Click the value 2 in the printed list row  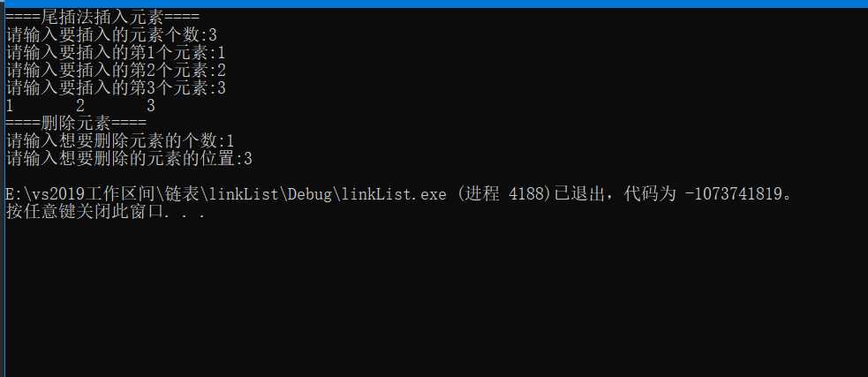coord(80,106)
